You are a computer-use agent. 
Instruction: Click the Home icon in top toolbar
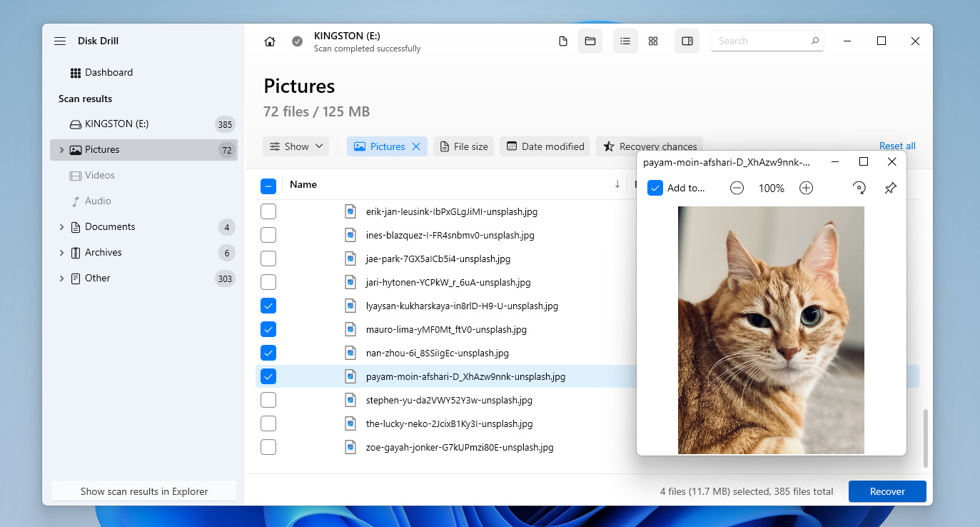pyautogui.click(x=270, y=41)
